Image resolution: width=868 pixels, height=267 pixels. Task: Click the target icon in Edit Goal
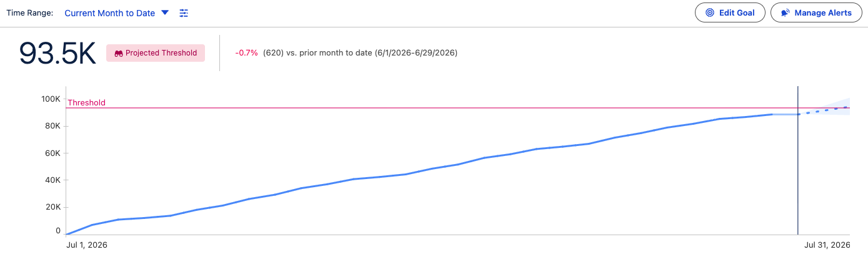pos(710,12)
